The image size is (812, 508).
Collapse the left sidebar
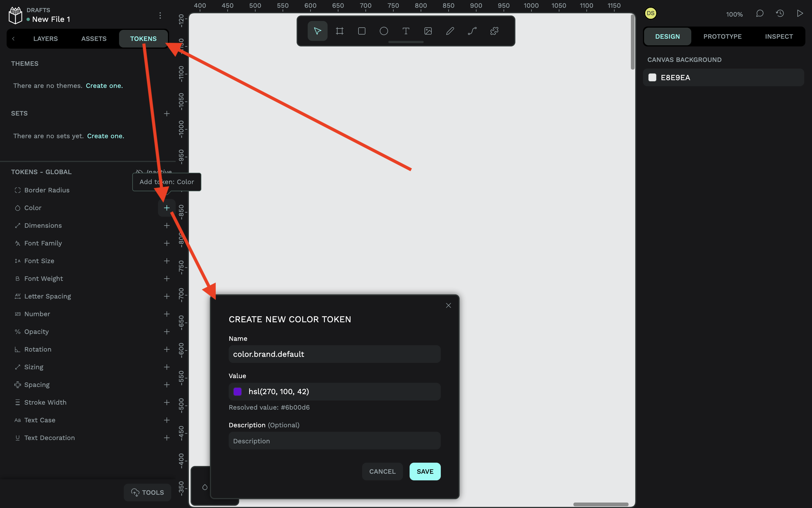pyautogui.click(x=13, y=38)
